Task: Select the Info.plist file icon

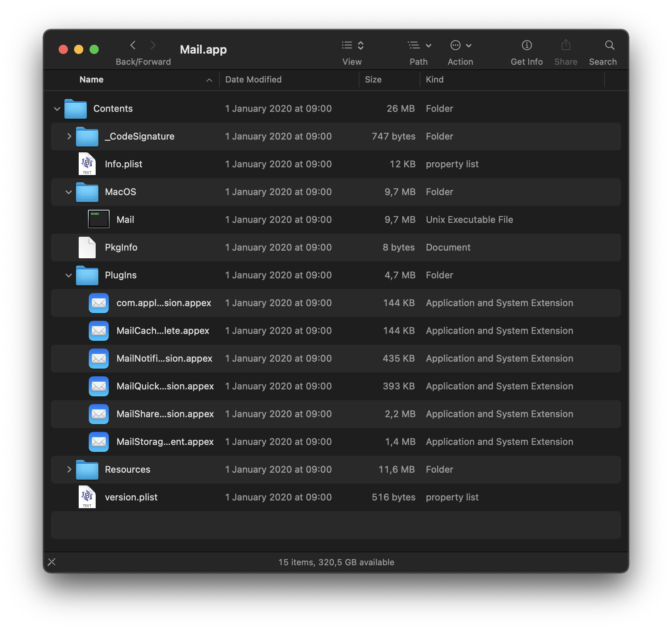Action: [x=87, y=164]
